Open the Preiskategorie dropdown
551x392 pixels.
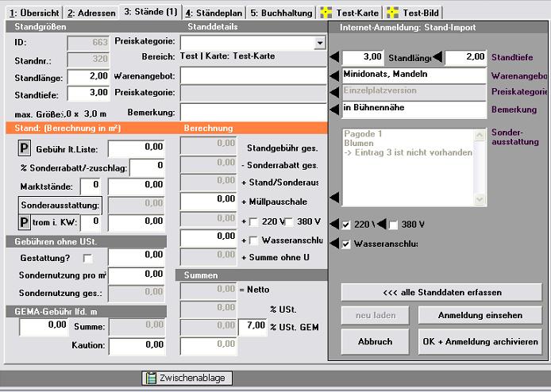click(320, 43)
